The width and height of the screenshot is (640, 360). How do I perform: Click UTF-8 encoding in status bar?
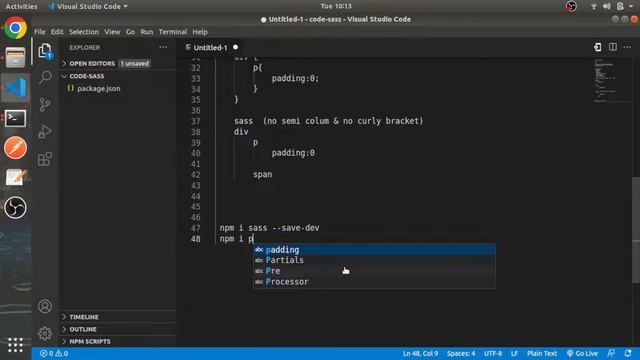point(493,353)
